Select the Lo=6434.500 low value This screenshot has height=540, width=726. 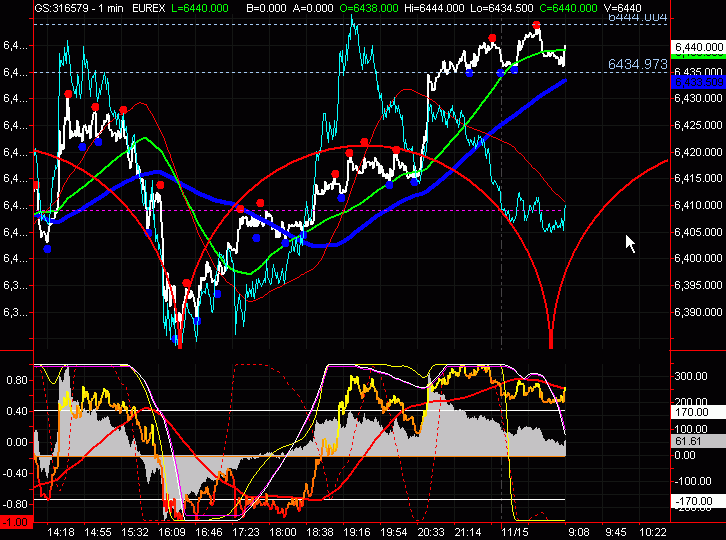pos(501,8)
